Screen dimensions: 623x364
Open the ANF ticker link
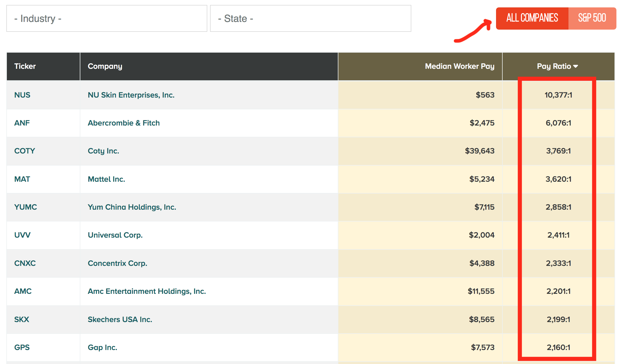pyautogui.click(x=22, y=123)
